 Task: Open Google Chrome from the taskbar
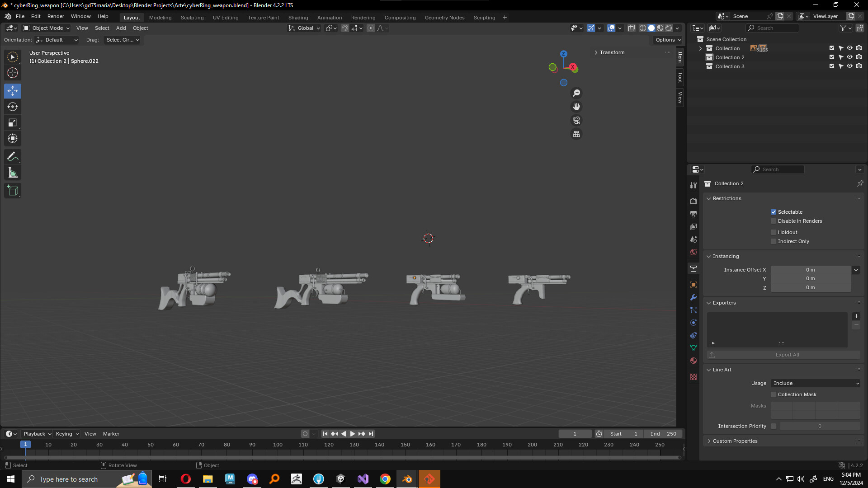tap(385, 479)
